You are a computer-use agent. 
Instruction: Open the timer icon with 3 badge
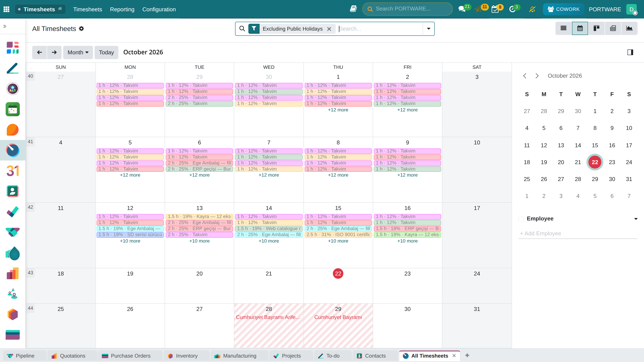[513, 9]
